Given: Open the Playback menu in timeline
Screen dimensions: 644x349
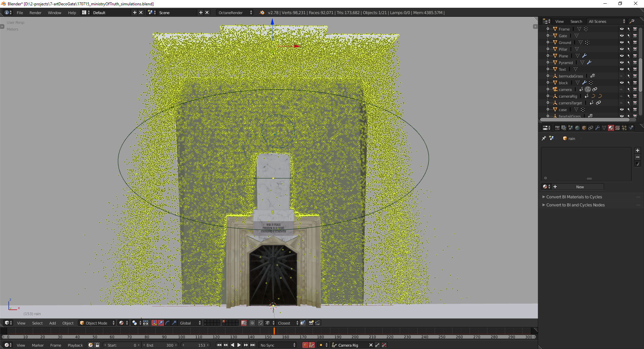Looking at the screenshot, I should click(75, 345).
